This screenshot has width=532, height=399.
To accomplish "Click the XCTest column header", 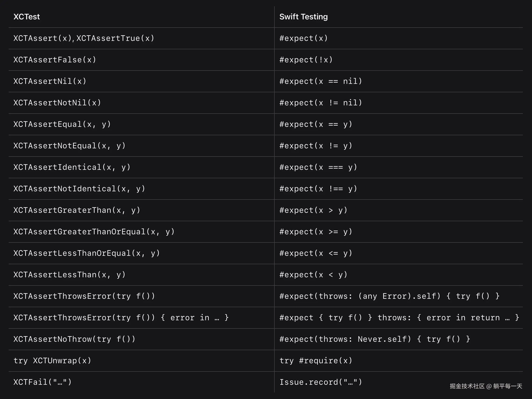I will pos(27,17).
